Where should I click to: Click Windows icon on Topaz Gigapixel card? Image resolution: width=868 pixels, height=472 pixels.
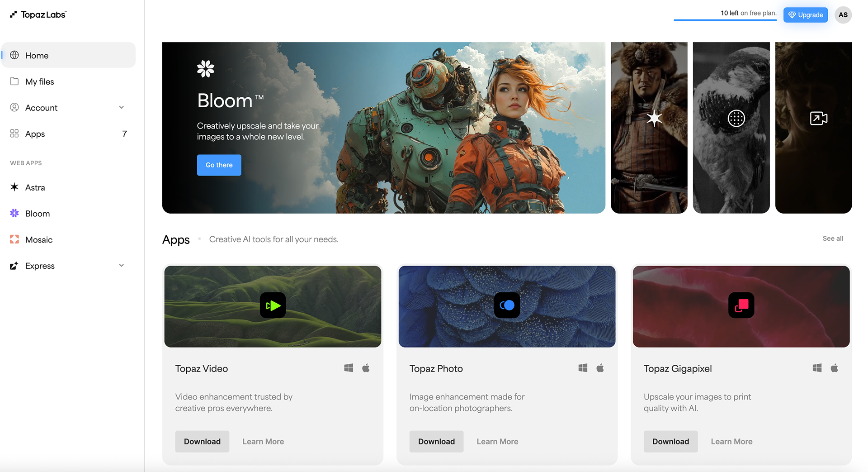point(817,368)
